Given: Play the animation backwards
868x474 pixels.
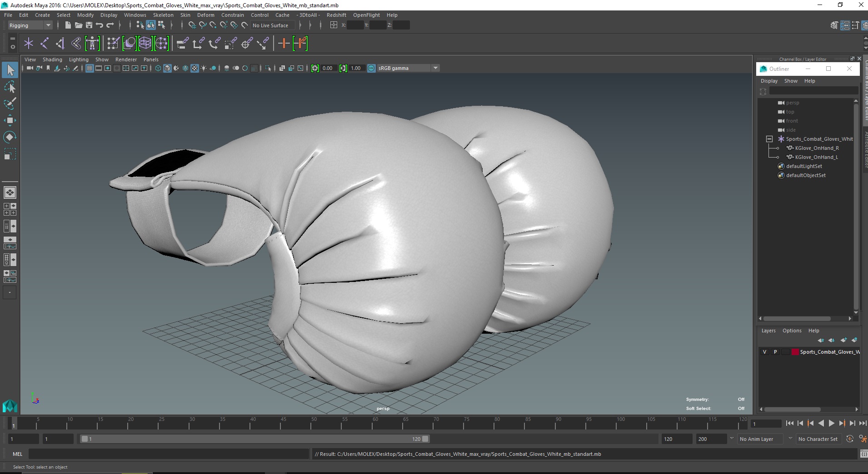Looking at the screenshot, I should pos(821,423).
